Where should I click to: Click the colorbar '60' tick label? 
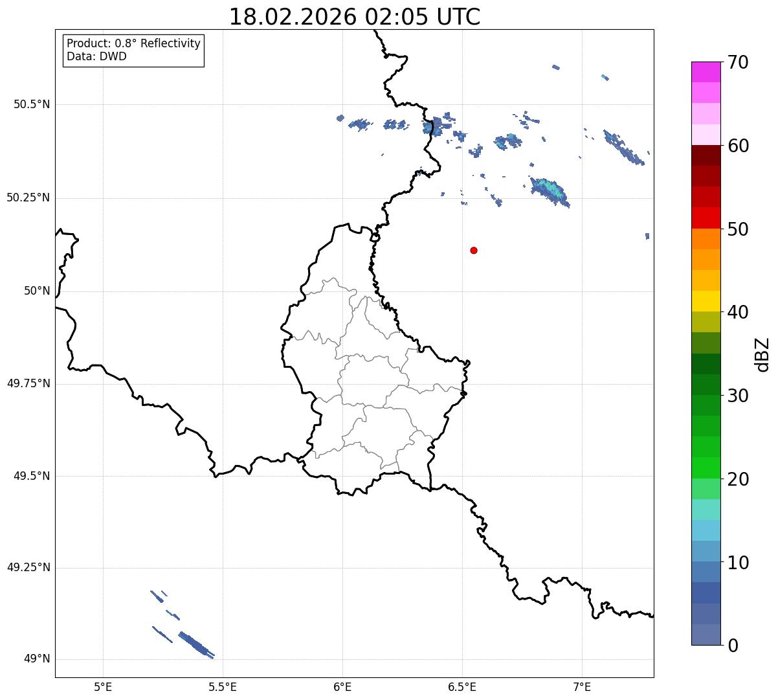738,146
